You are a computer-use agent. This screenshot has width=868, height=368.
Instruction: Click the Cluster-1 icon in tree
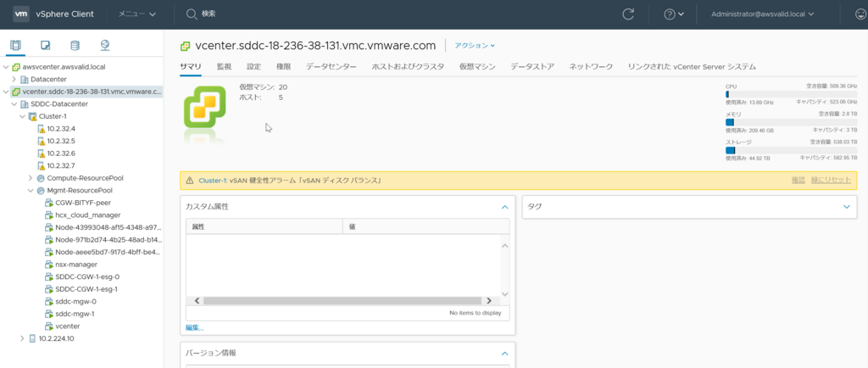click(32, 117)
